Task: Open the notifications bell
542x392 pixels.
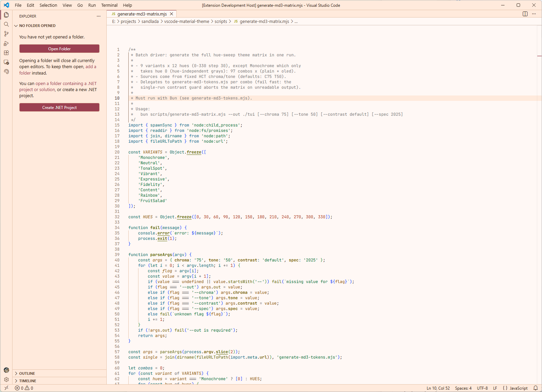Action: tap(535, 388)
